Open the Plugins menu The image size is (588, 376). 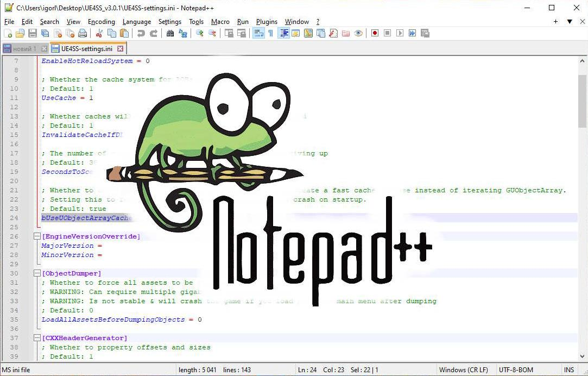click(267, 22)
